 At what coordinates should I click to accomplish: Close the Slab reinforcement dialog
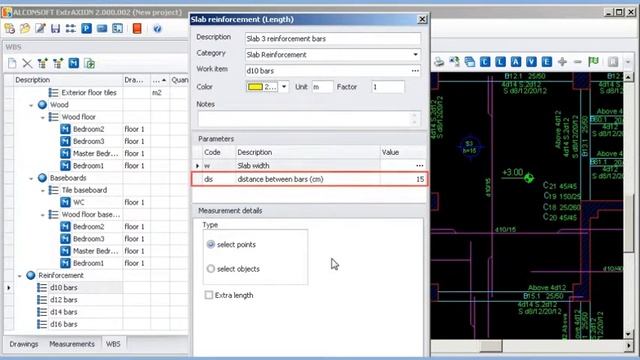422,19
